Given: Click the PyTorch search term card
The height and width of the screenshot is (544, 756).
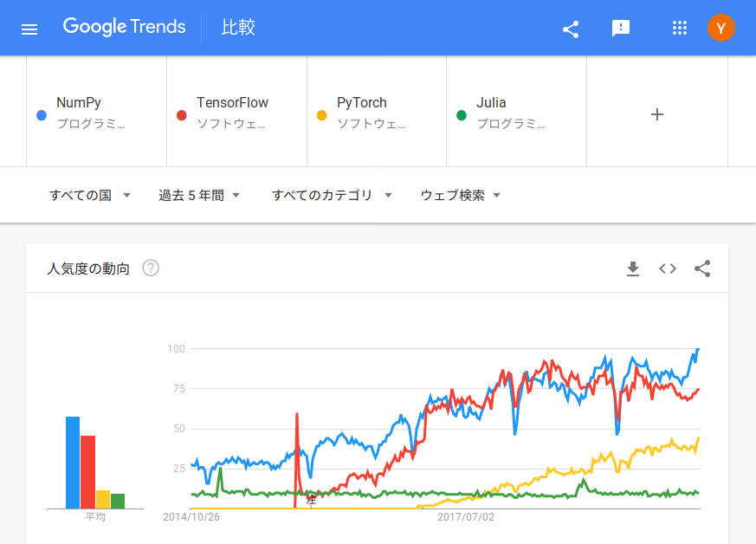Looking at the screenshot, I should [x=376, y=111].
